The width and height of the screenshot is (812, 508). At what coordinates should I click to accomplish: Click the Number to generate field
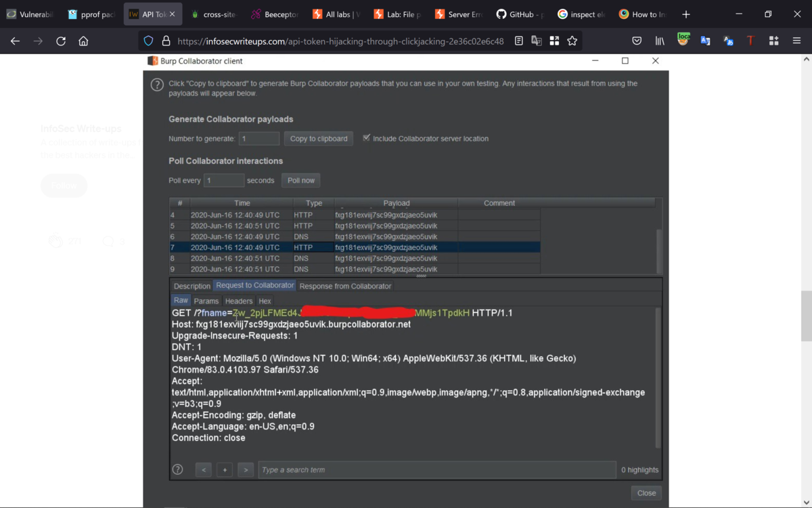(x=259, y=138)
